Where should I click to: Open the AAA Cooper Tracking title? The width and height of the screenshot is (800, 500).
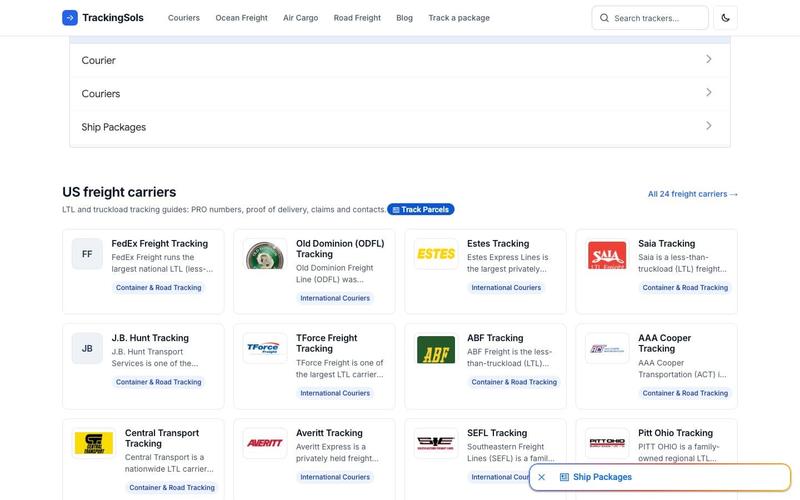[664, 343]
